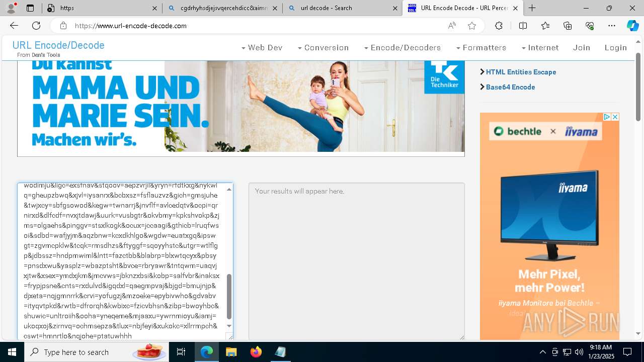Open the tab actions menu icon

[x=30, y=8]
